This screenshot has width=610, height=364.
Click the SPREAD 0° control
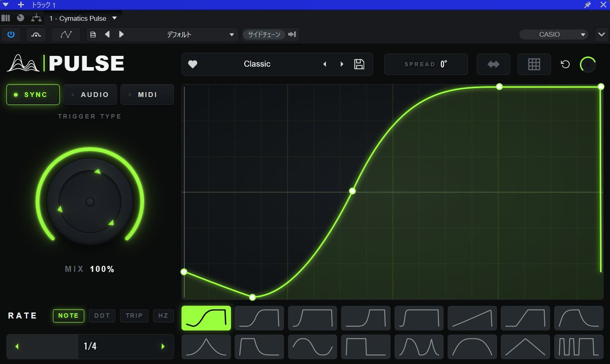[426, 65]
